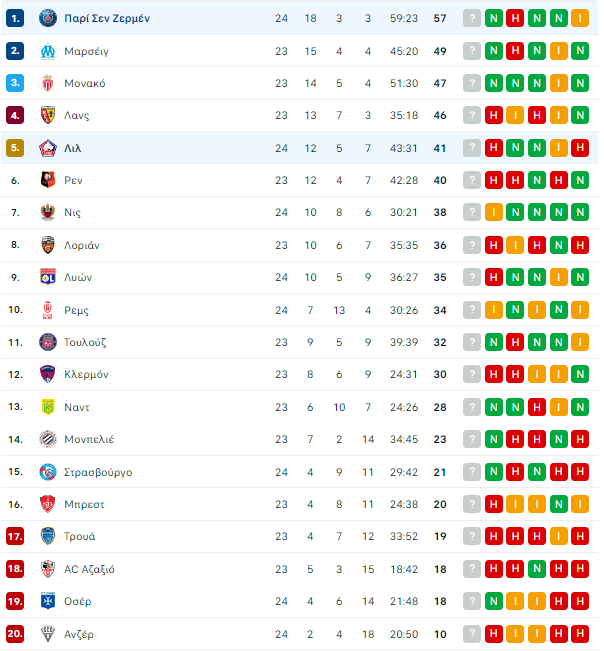Click the Strasbourg club logo

48,472
